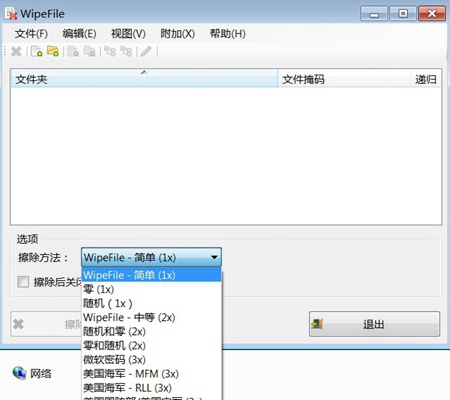
Task: Choose 美国海军 - RLL (3x) method
Action: point(151,388)
